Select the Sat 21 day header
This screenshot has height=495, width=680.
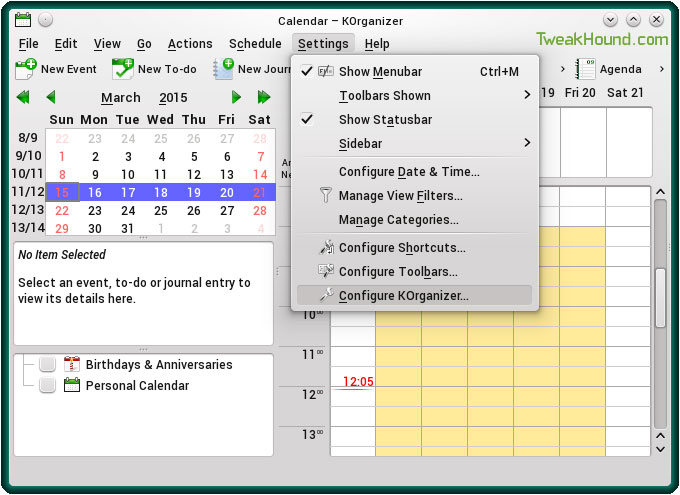tap(625, 93)
